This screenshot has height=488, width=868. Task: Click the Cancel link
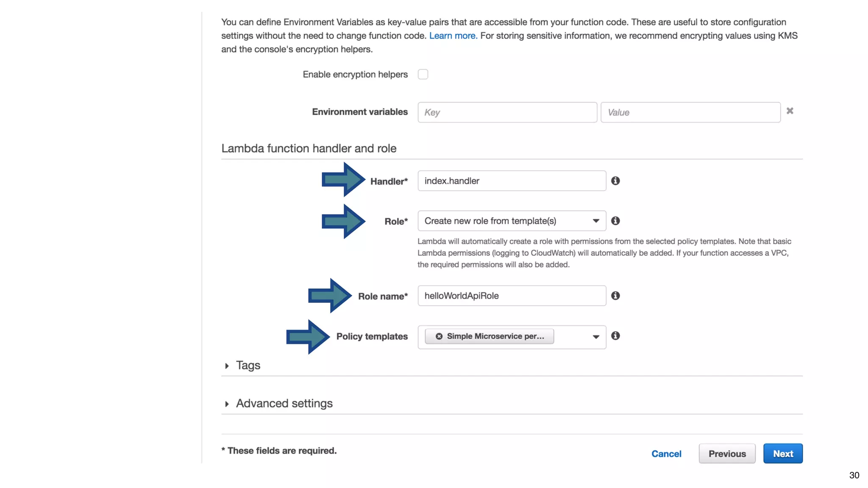pos(666,454)
